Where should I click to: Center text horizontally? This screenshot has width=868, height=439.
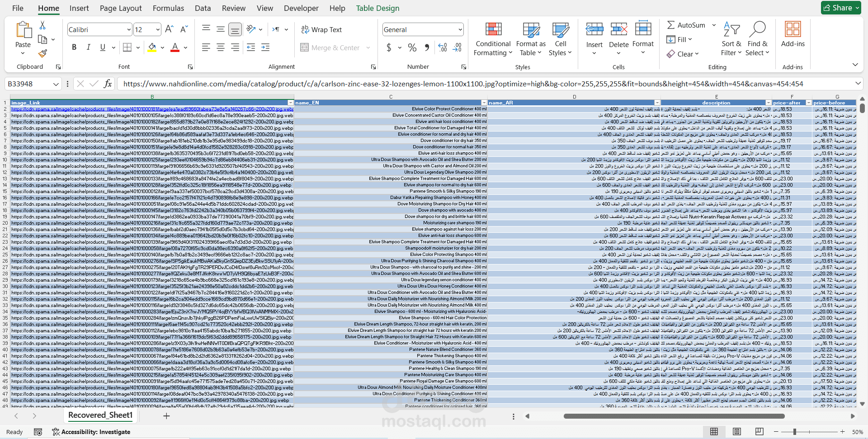(x=221, y=47)
